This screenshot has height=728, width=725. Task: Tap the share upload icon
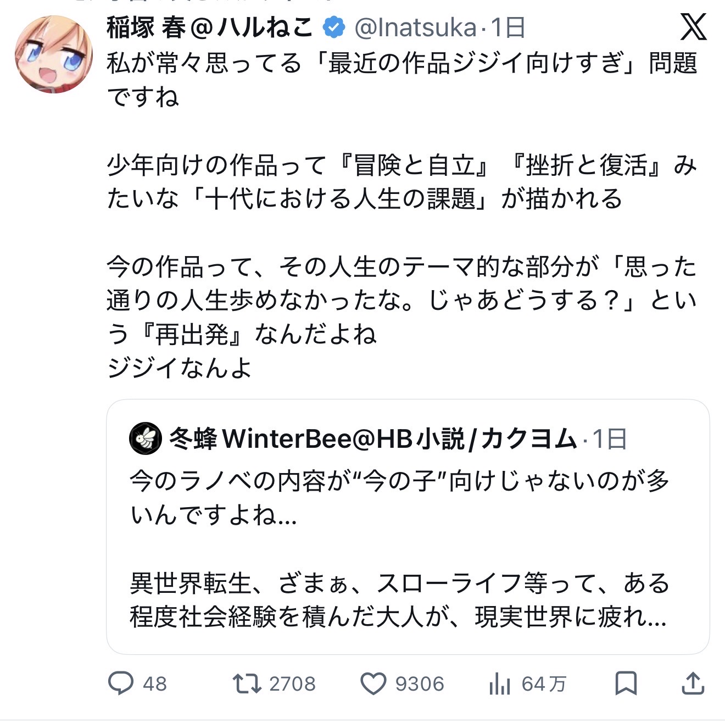coord(693,683)
